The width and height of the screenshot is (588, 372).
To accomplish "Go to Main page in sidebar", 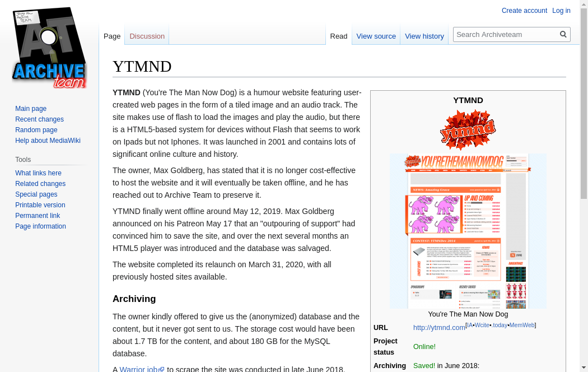I will 31,109.
